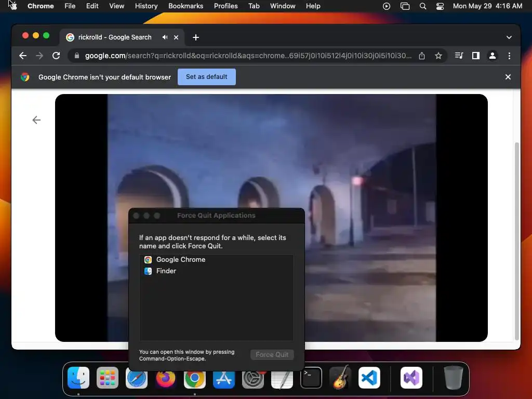Open the Profiles menu

pyautogui.click(x=225, y=6)
